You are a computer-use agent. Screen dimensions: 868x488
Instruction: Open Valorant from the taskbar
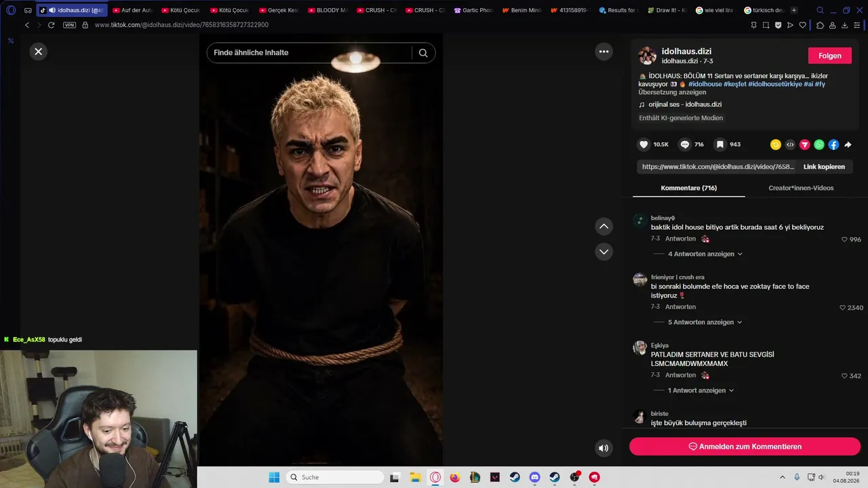[x=494, y=477]
